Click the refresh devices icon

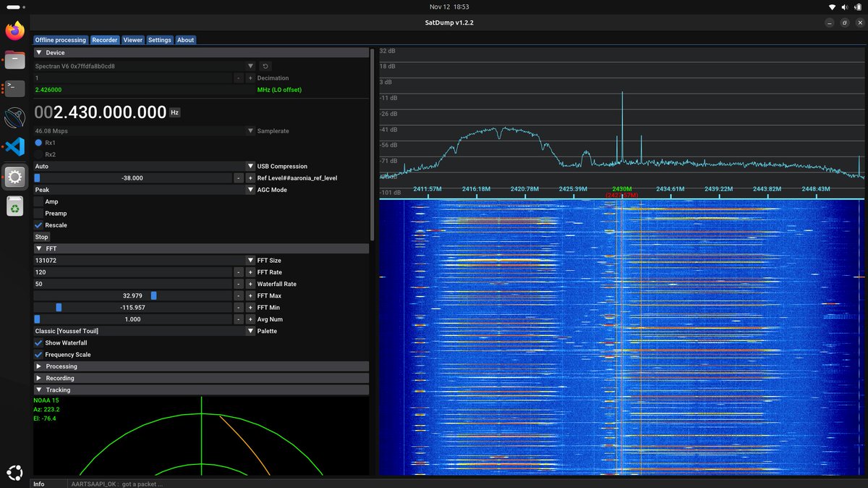pyautogui.click(x=265, y=66)
